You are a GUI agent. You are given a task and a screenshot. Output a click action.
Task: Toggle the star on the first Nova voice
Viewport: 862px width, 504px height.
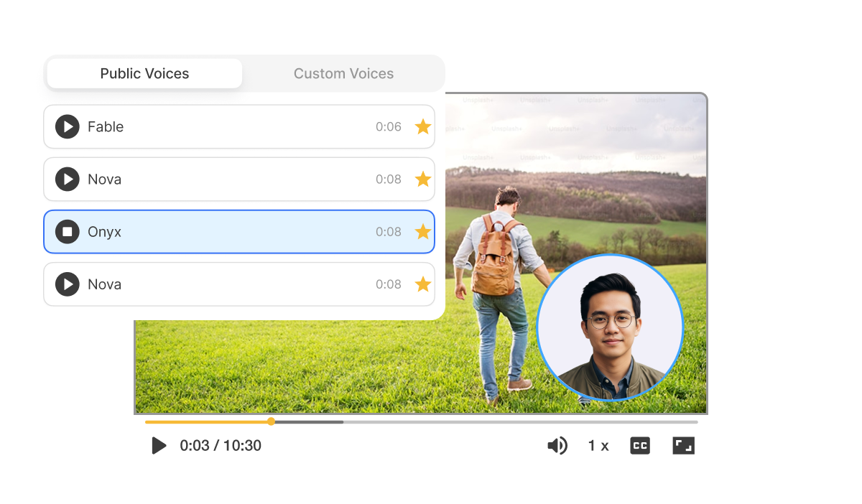click(423, 179)
